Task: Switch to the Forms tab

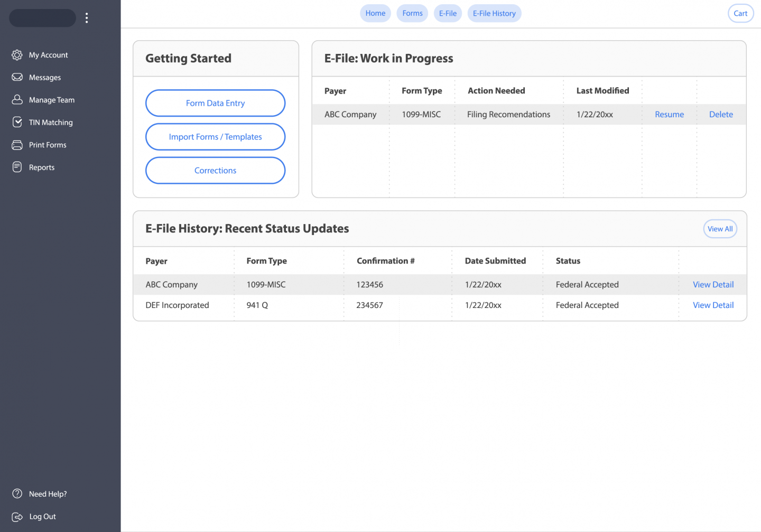Action: (x=412, y=13)
